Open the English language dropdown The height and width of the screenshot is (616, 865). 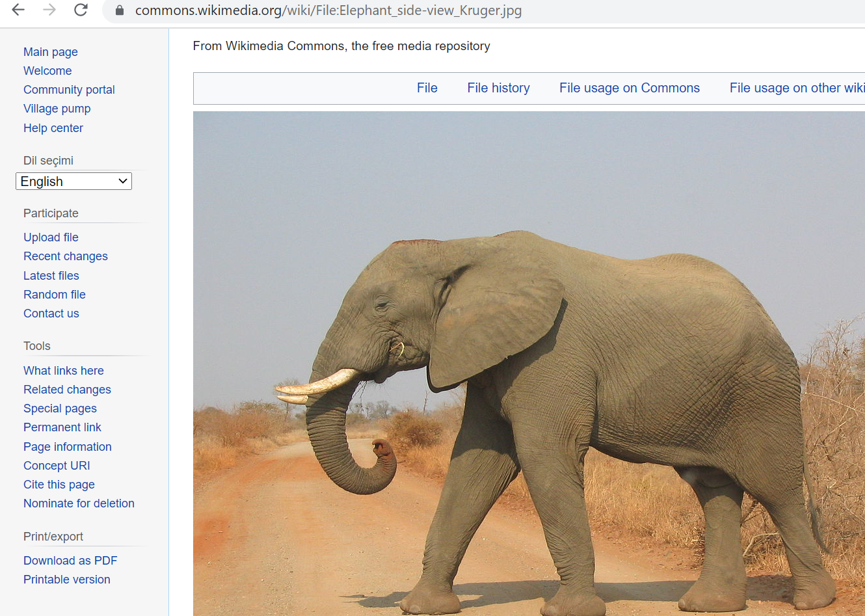coord(73,181)
